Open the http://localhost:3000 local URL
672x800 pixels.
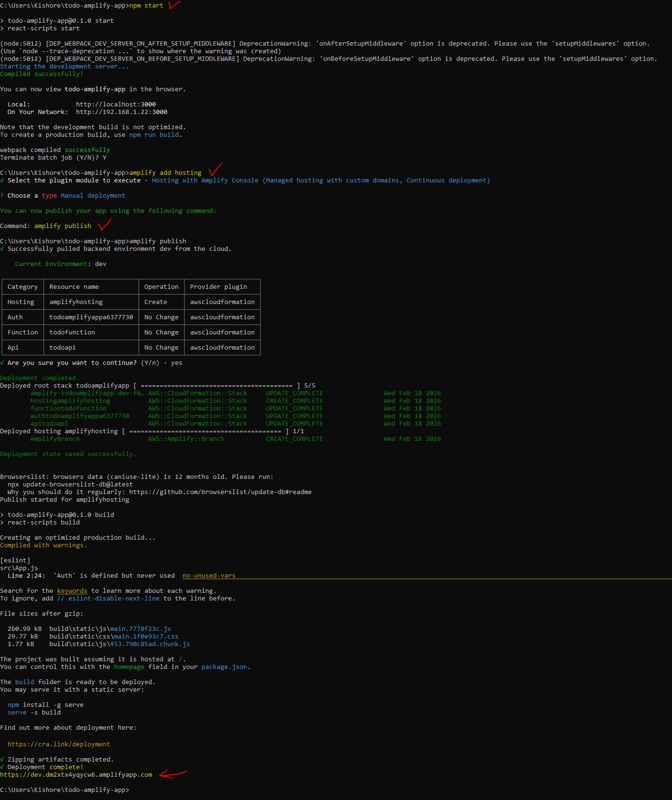pos(115,105)
